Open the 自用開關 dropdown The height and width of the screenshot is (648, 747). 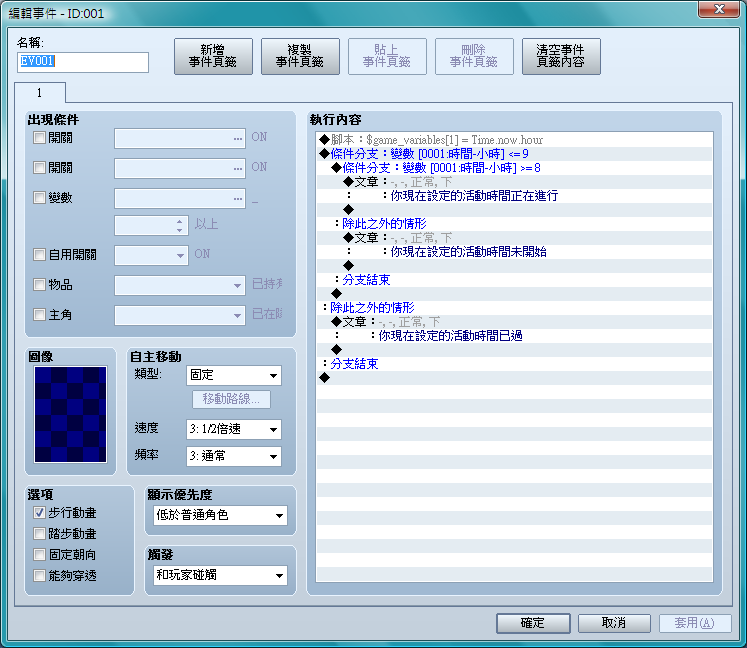[151, 255]
